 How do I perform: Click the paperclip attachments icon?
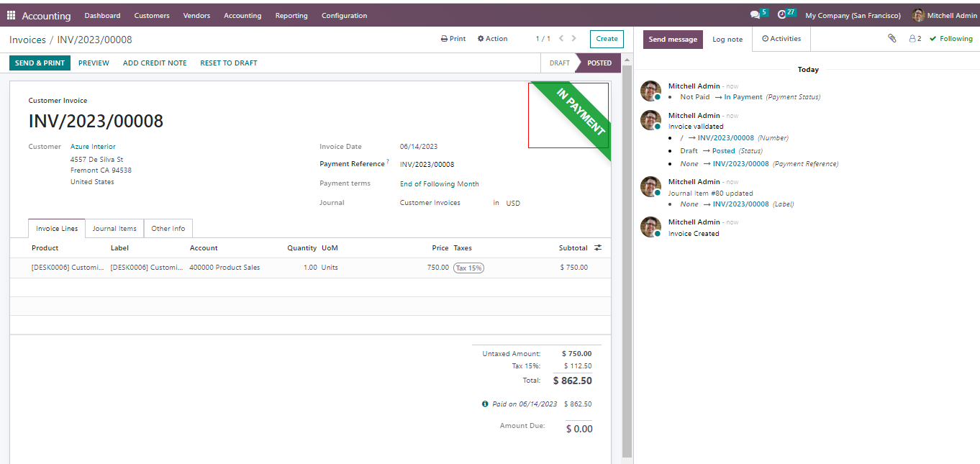click(x=892, y=39)
